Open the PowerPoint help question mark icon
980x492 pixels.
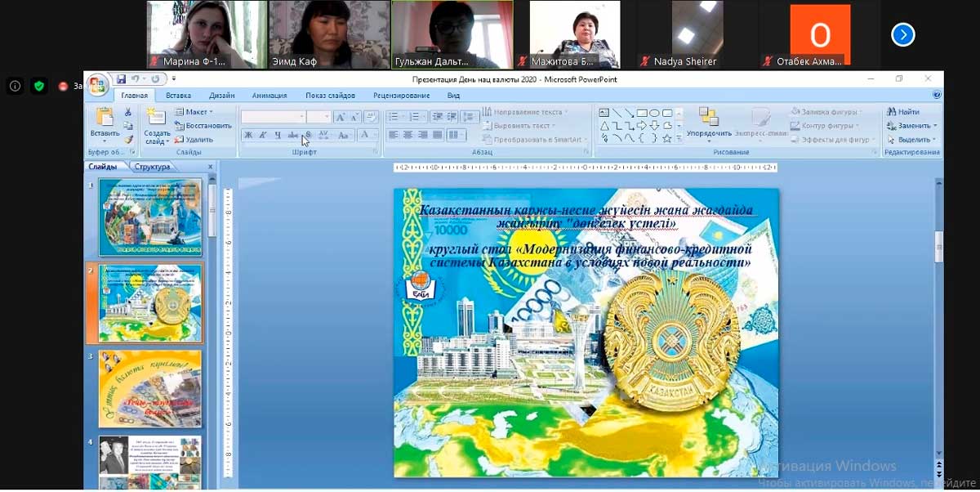936,95
